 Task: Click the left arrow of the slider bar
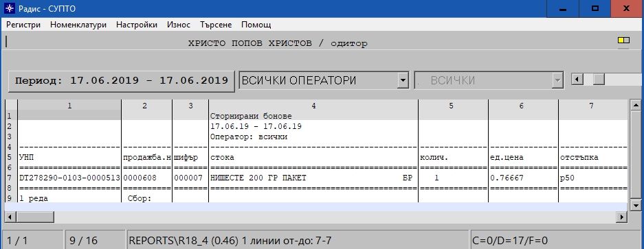(x=577, y=80)
